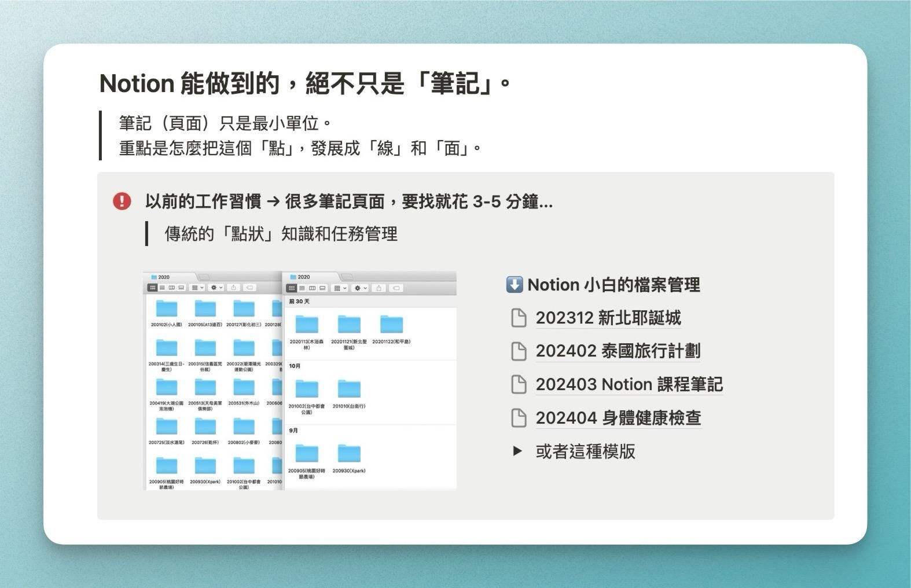Image resolution: width=911 pixels, height=588 pixels.
Task: Switch right Finder window to list view
Action: pyautogui.click(x=302, y=288)
